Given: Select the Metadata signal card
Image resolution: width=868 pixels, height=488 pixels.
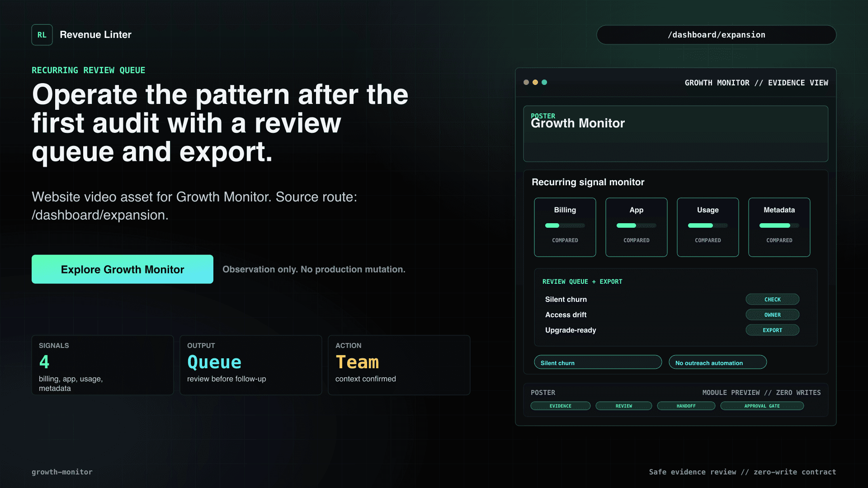Looking at the screenshot, I should tap(779, 227).
